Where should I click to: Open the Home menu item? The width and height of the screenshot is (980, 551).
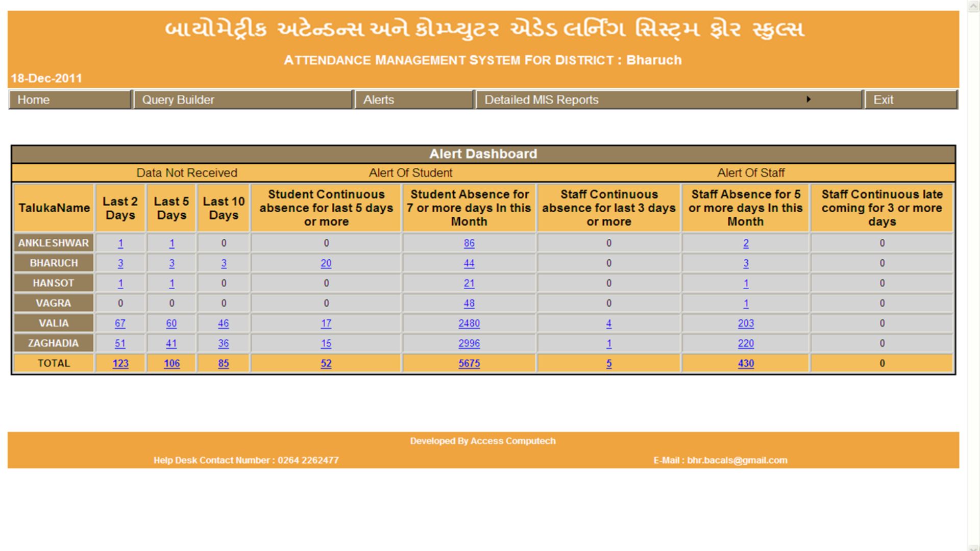34,100
